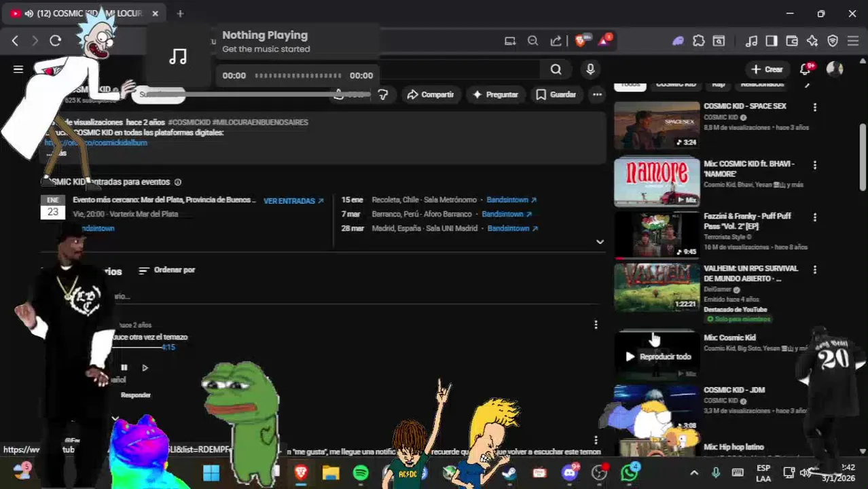Open the Brave Wallet icon
This screenshot has height=489, width=868.
click(792, 41)
